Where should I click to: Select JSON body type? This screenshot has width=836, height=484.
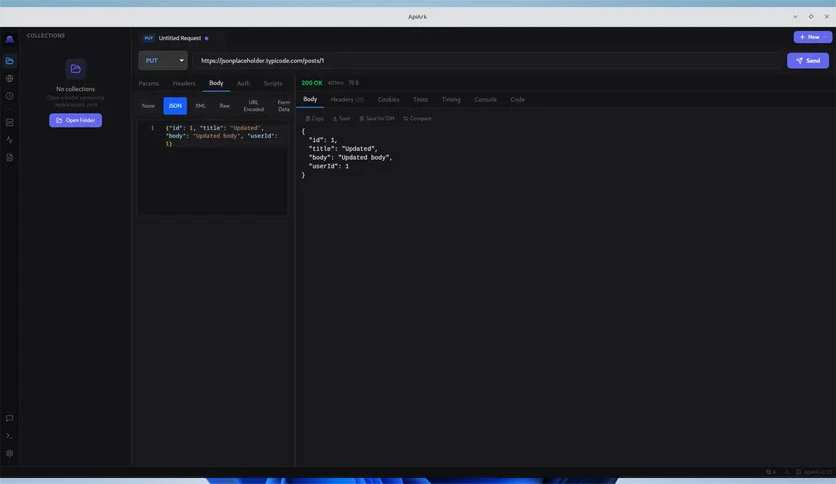(175, 106)
